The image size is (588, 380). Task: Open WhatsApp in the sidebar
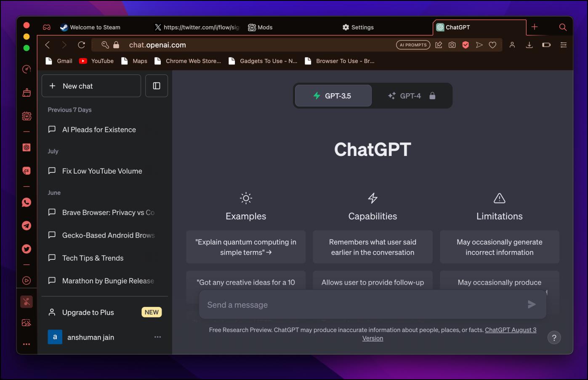coord(27,202)
